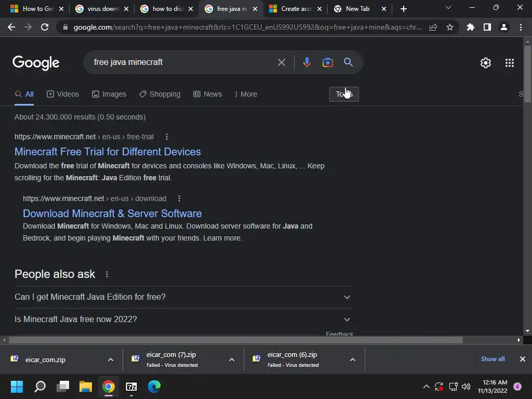The image size is (532, 399).
Task: Click the address bar URL
Action: 248,27
